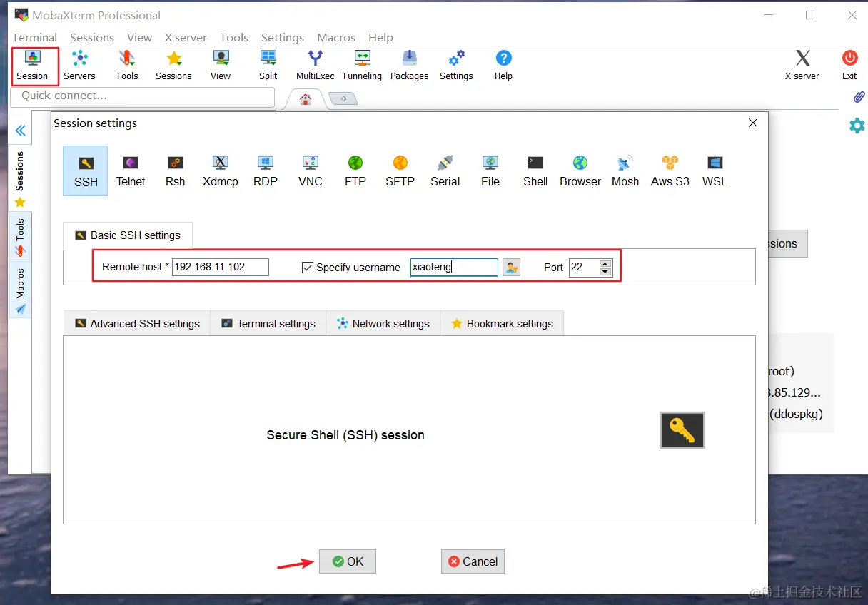
Task: Choose the FTP session type
Action: [355, 171]
